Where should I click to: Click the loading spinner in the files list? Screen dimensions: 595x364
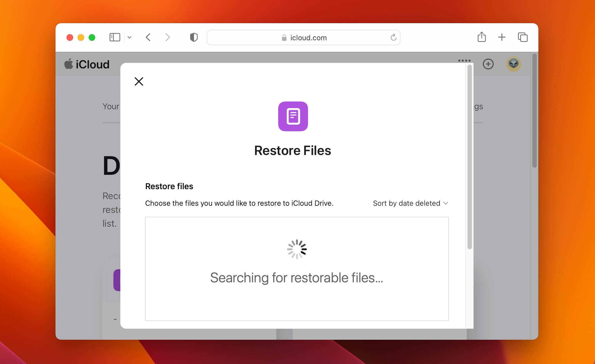[297, 249]
